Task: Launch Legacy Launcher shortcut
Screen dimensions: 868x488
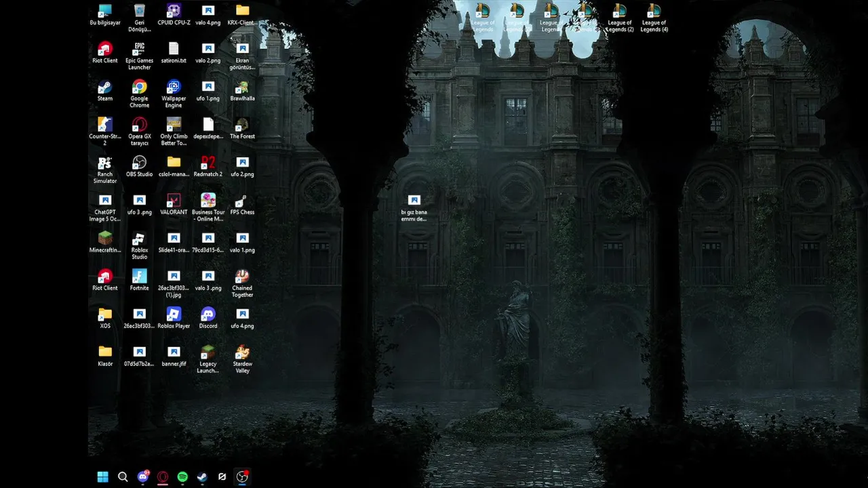Action: point(208,359)
